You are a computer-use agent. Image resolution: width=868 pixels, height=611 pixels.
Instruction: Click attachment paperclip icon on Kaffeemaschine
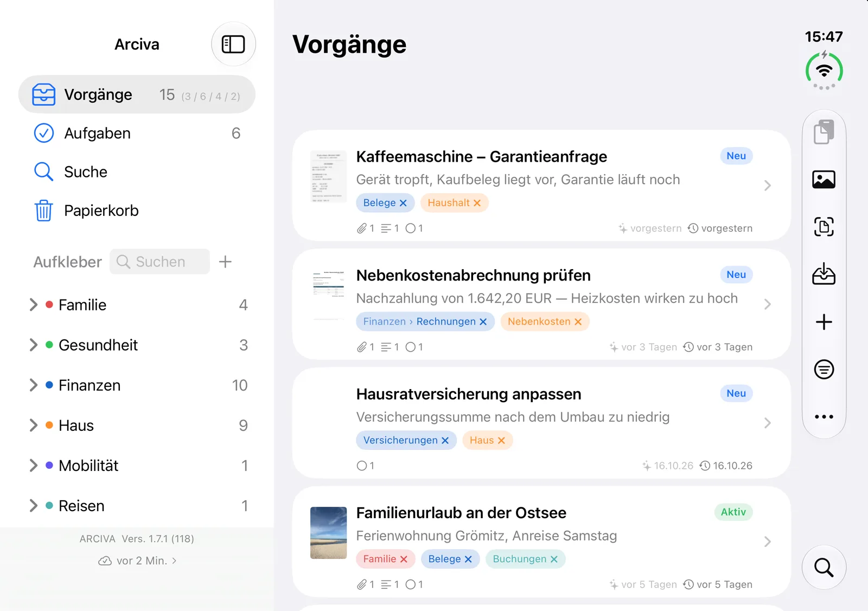tap(362, 228)
